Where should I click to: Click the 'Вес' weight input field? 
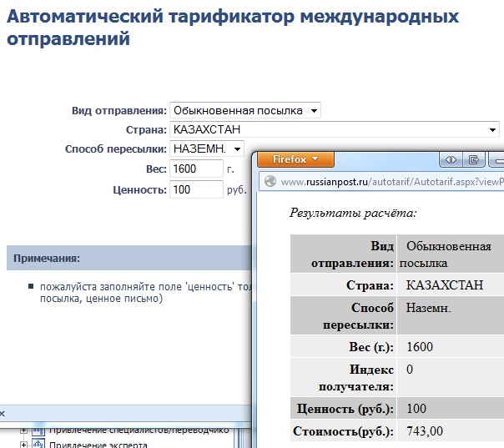(195, 169)
